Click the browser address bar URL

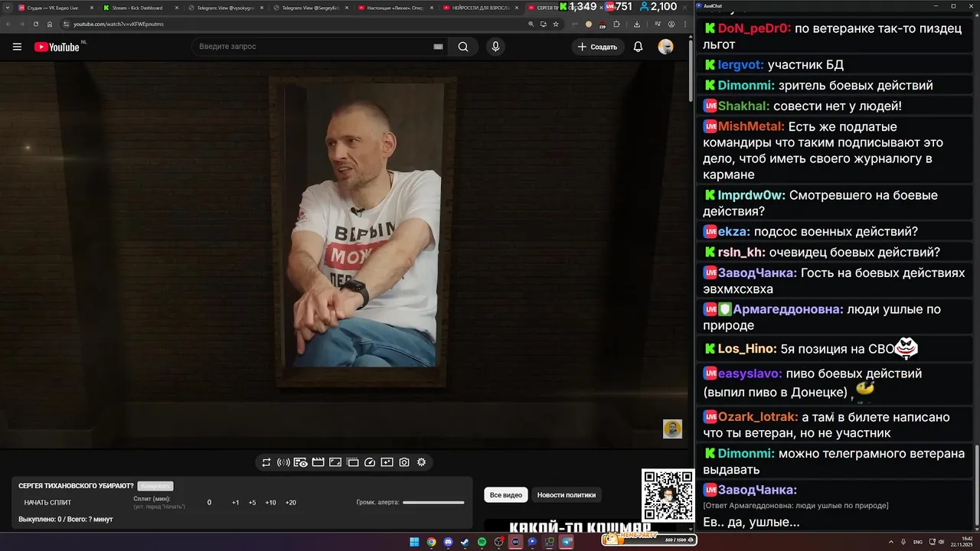[x=119, y=24]
